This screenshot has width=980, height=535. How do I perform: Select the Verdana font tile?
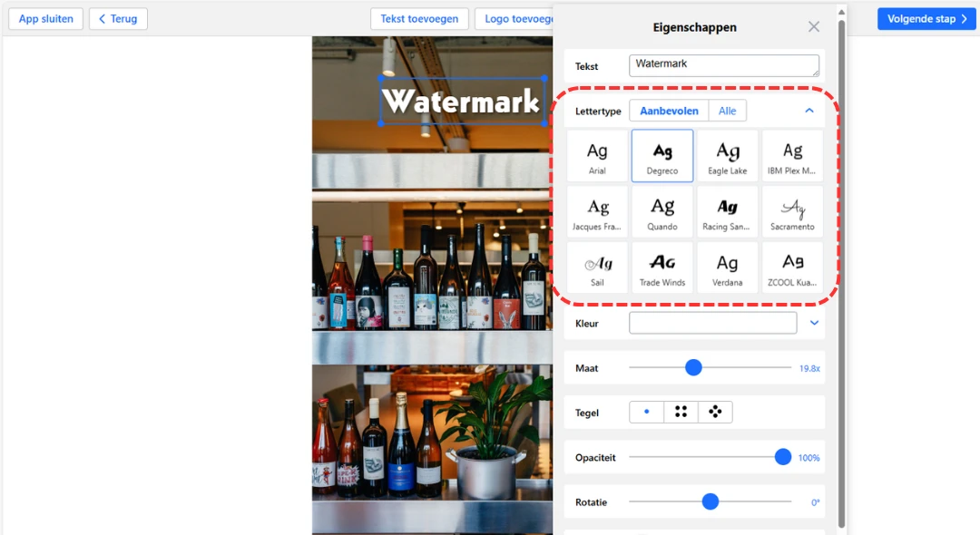pyautogui.click(x=727, y=267)
